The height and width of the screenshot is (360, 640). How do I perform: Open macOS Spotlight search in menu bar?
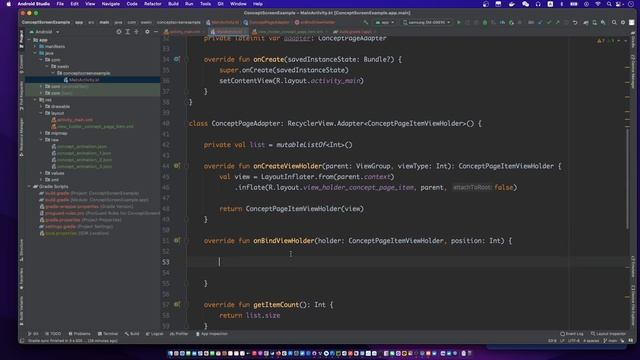point(609,4)
